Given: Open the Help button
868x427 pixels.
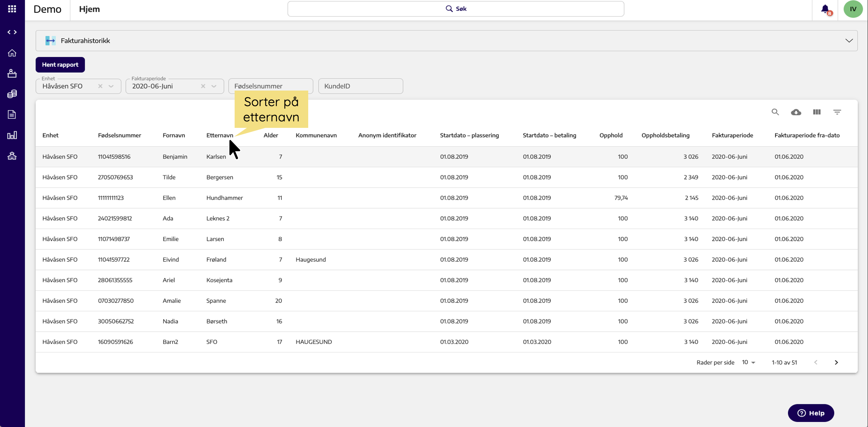Looking at the screenshot, I should (x=811, y=413).
